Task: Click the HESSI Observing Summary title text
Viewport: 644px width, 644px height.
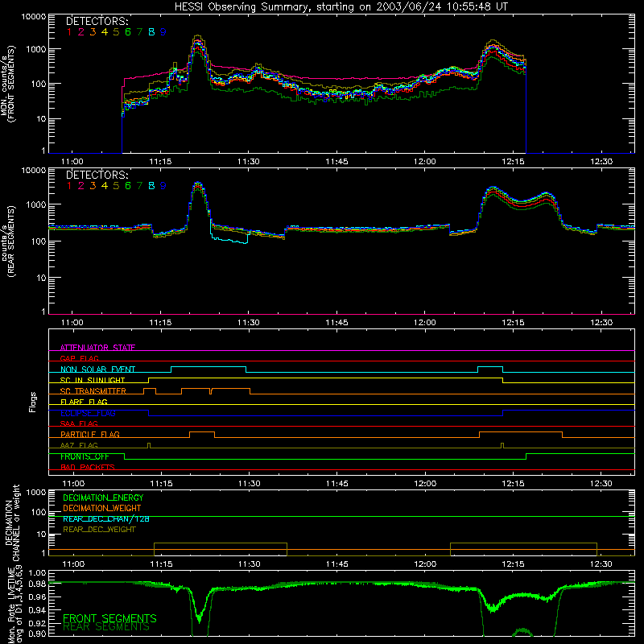Action: pyautogui.click(x=341, y=7)
